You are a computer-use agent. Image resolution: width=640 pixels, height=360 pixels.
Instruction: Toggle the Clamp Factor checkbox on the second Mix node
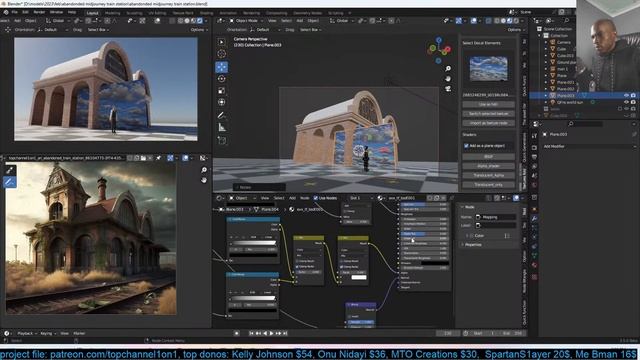[342, 267]
